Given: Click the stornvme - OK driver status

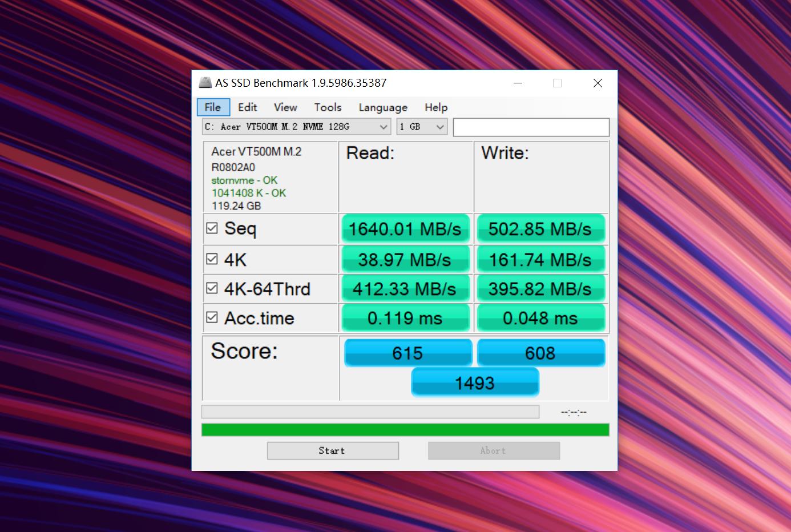Looking at the screenshot, I should (244, 180).
